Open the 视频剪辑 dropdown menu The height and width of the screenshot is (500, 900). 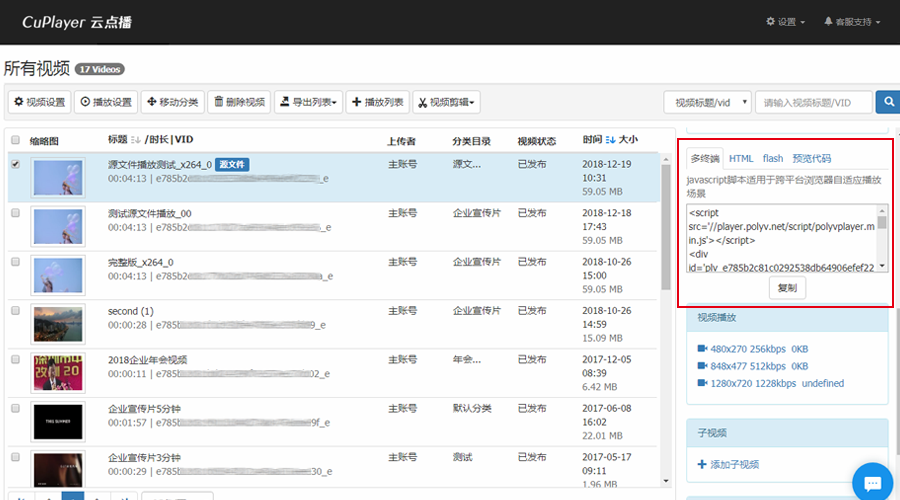447,102
